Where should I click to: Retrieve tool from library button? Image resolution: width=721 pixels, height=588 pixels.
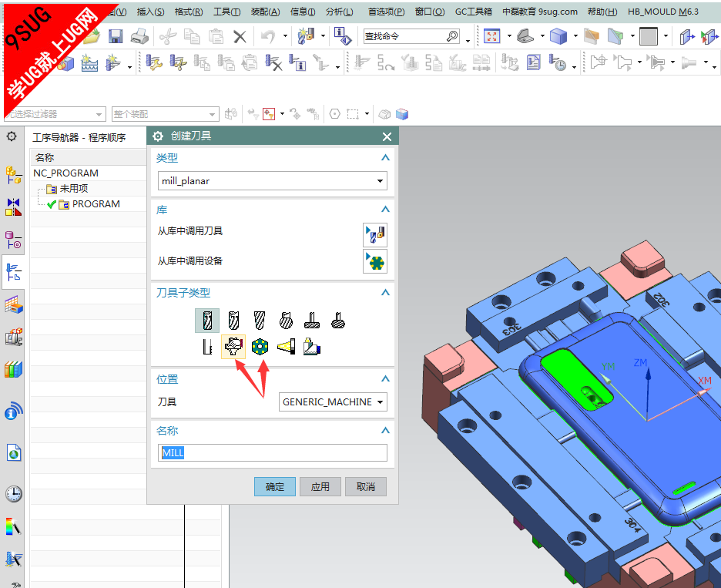(375, 234)
